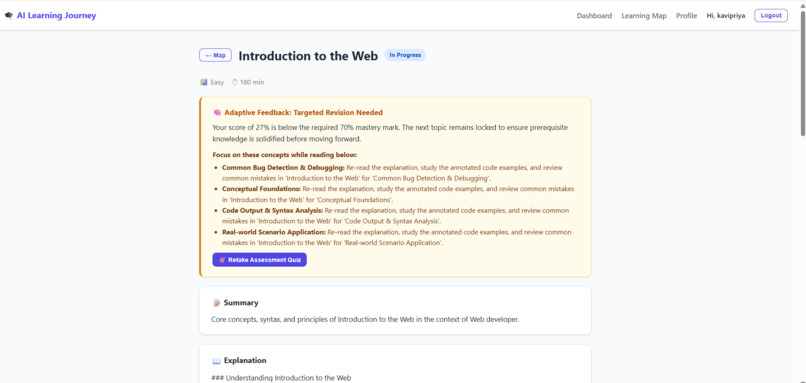Click the clock icon beside 180 min
The image size is (806, 383).
pyautogui.click(x=234, y=82)
